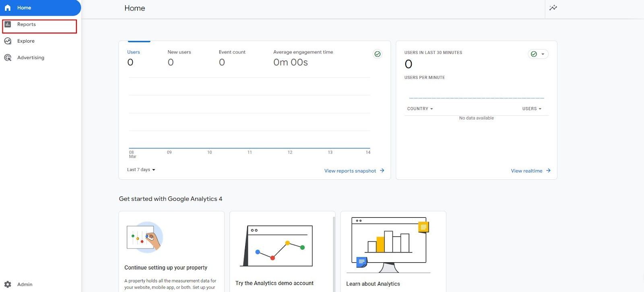Viewport: 644px width, 292px height.
Task: Click the line chart demo account illustration
Action: pyautogui.click(x=277, y=246)
